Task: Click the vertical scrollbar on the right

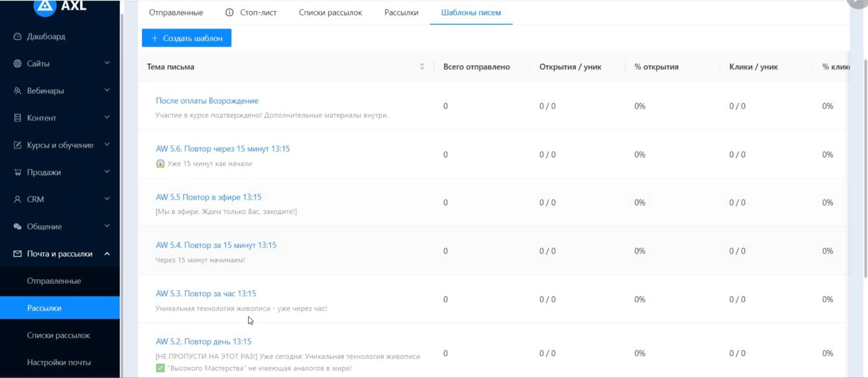Action: (865, 167)
